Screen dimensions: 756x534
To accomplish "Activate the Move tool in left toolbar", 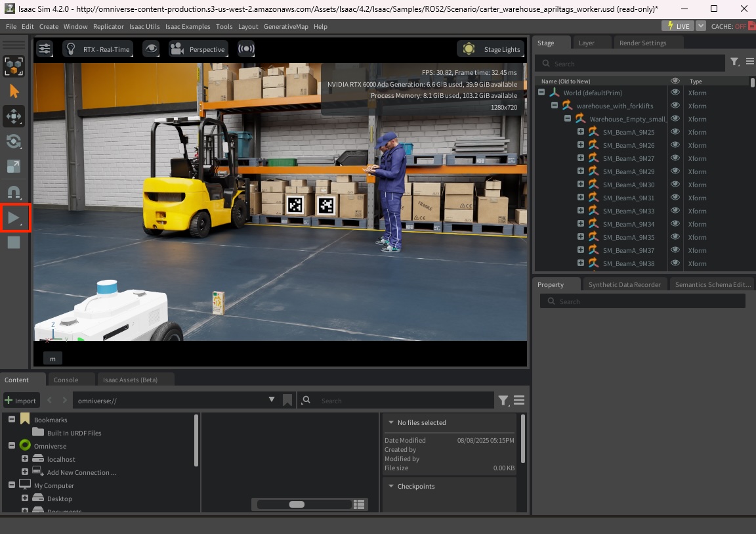I will (x=14, y=116).
